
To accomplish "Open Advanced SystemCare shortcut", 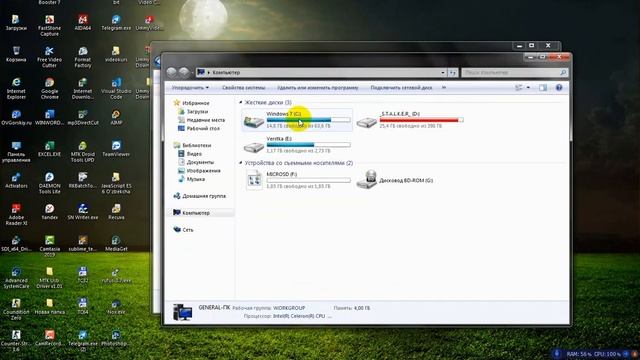I will tap(16, 278).
